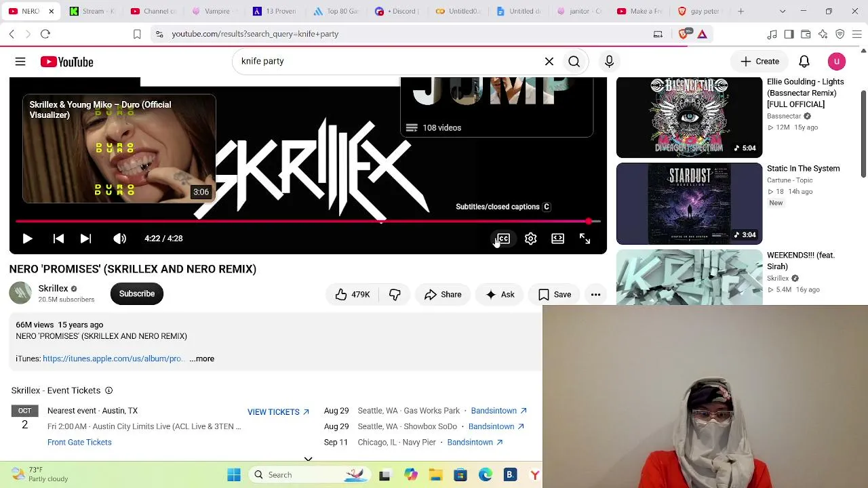Viewport: 868px width, 488px height.
Task: Switch to the Discord browser tab
Action: click(x=397, y=12)
